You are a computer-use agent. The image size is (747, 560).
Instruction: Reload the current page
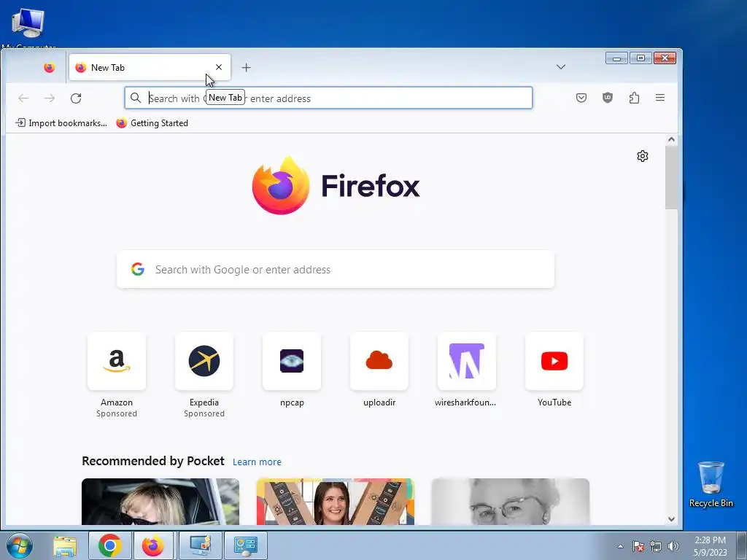(x=76, y=98)
